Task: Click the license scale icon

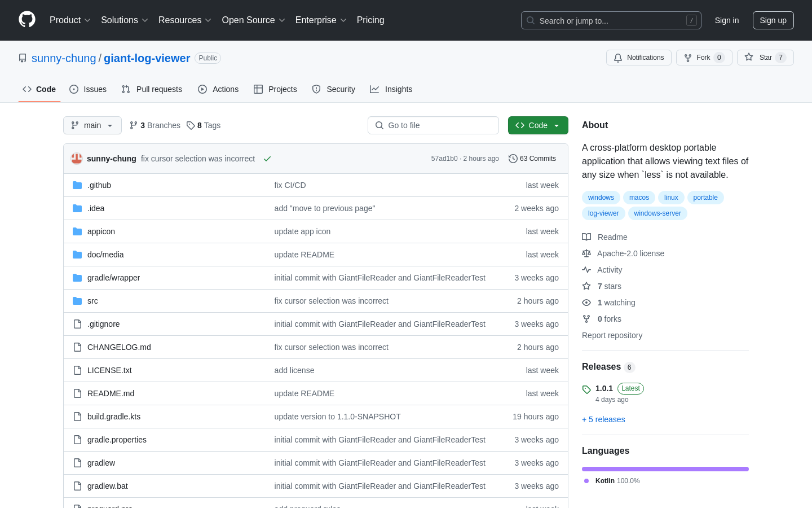Action: pos(586,253)
